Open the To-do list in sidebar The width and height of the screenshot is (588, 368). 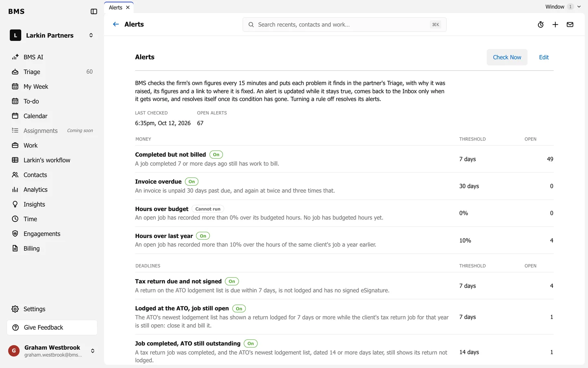tap(52, 101)
